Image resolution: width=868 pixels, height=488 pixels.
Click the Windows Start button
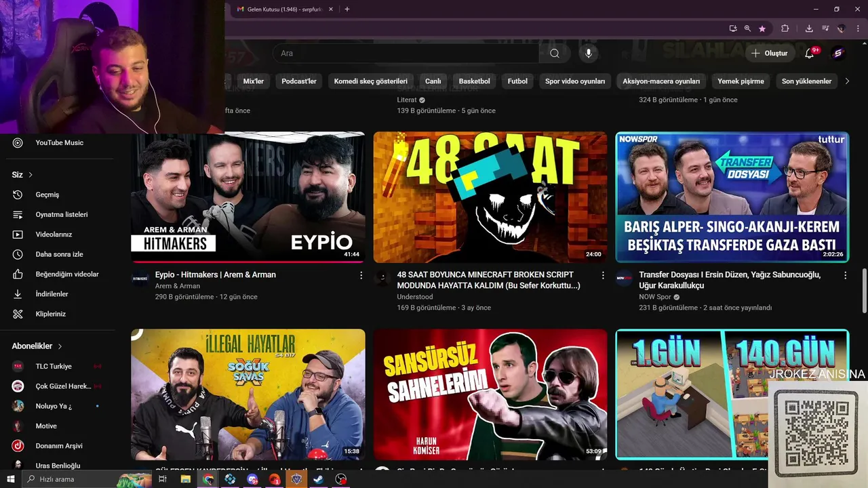(x=11, y=479)
